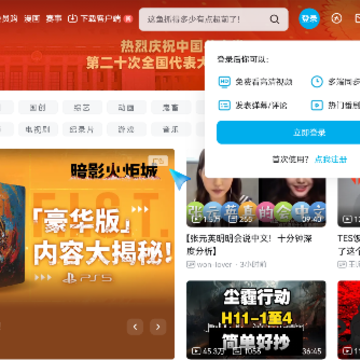This screenshot has height=360, width=360.
Task: Select the 动画 category
Action: [x=127, y=107]
